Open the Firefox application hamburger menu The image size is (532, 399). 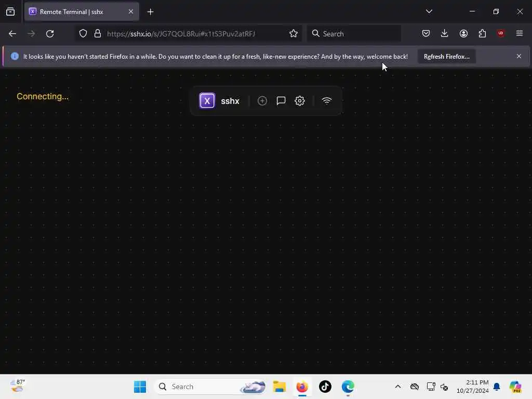pyautogui.click(x=520, y=33)
